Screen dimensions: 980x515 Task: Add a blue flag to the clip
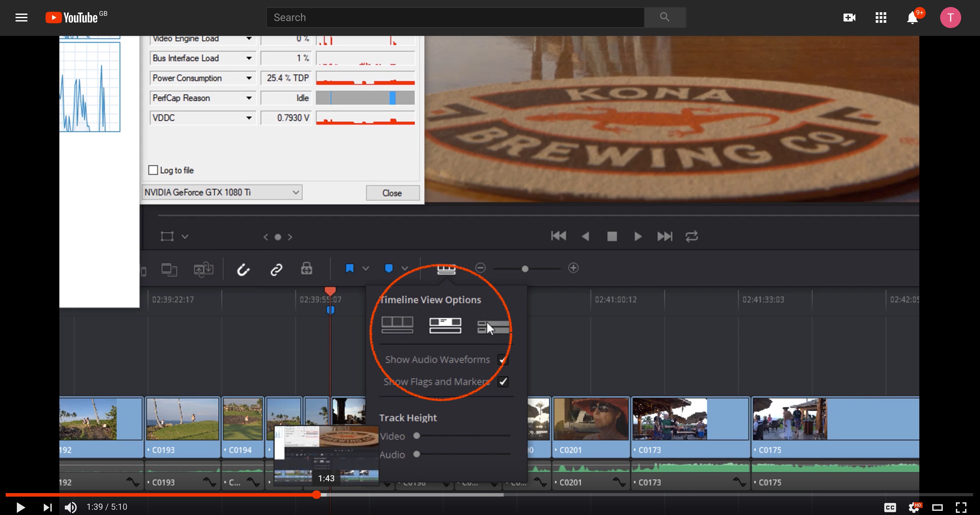pos(349,268)
